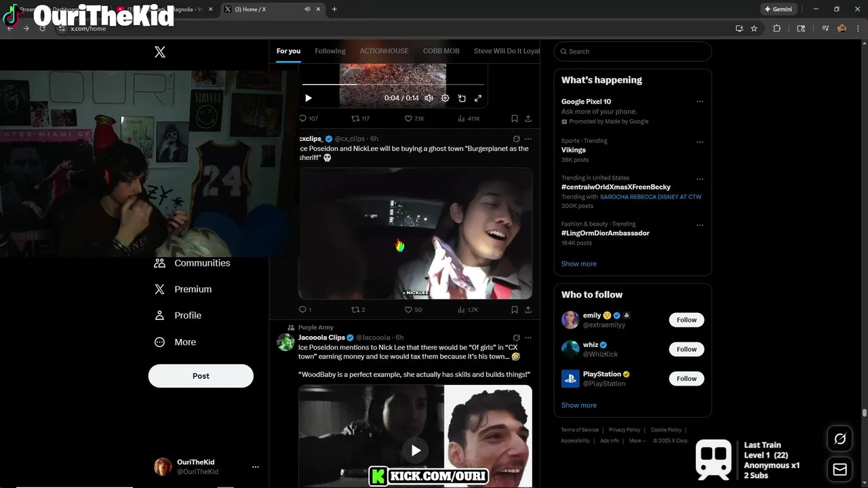Open Premium in sidebar

[183, 289]
